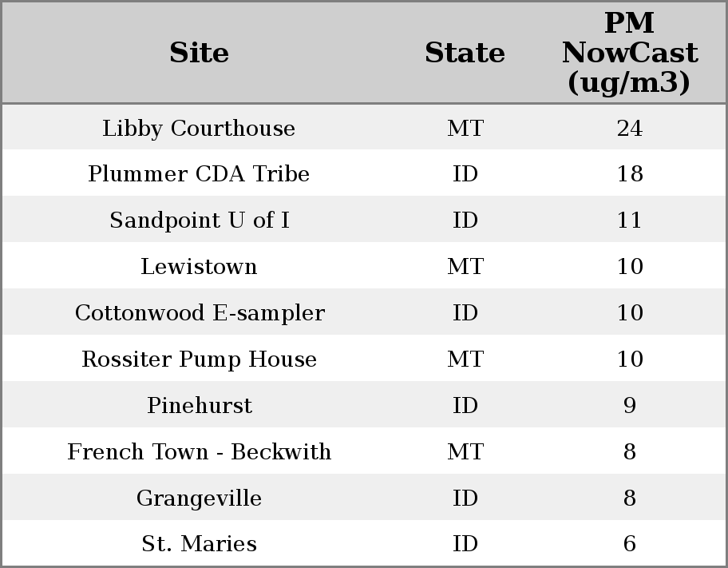Select the Libby Courthouse site cell
This screenshot has height=568, width=728.
coord(199,129)
